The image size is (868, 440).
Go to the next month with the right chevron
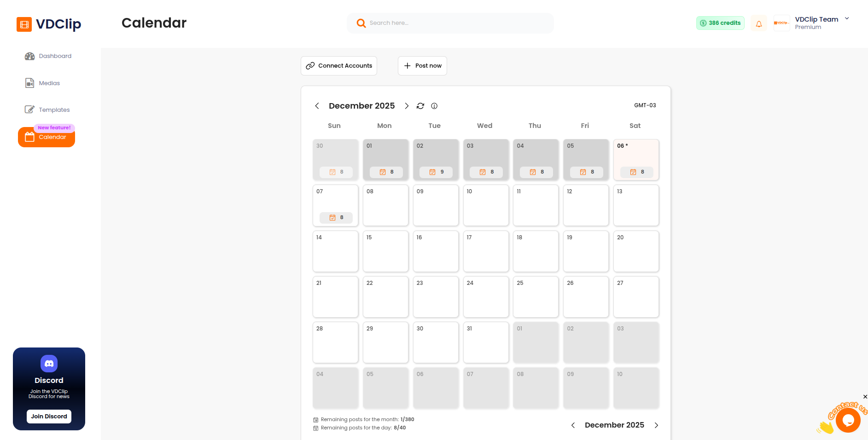tap(407, 106)
